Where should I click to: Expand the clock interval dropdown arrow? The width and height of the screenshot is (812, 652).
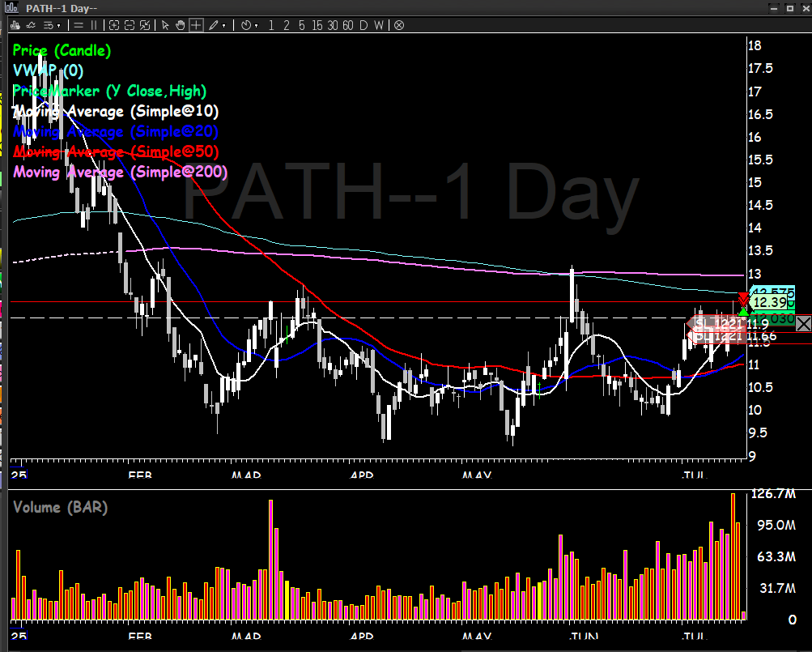[x=257, y=25]
